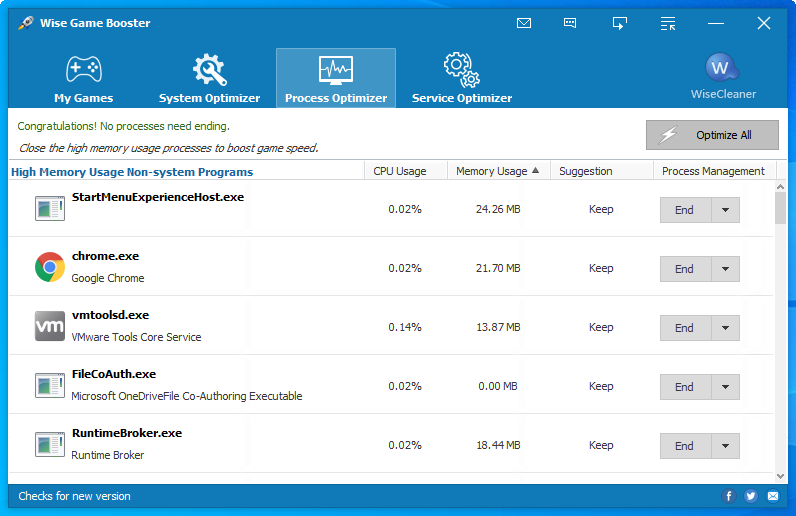
Task: Click the envelope icon in title bar
Action: point(524,23)
